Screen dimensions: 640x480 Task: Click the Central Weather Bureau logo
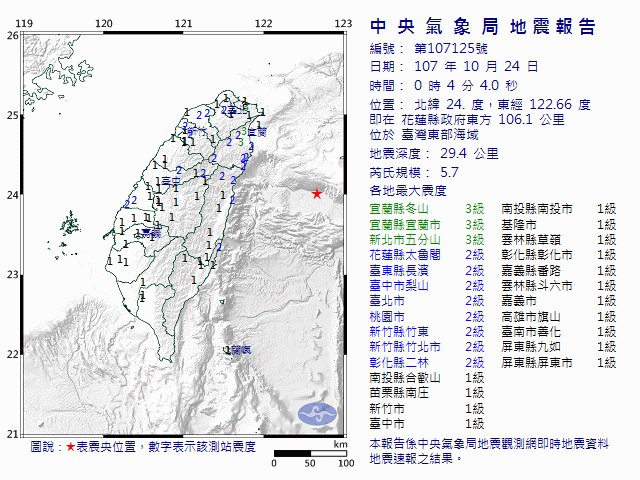pyautogui.click(x=318, y=414)
